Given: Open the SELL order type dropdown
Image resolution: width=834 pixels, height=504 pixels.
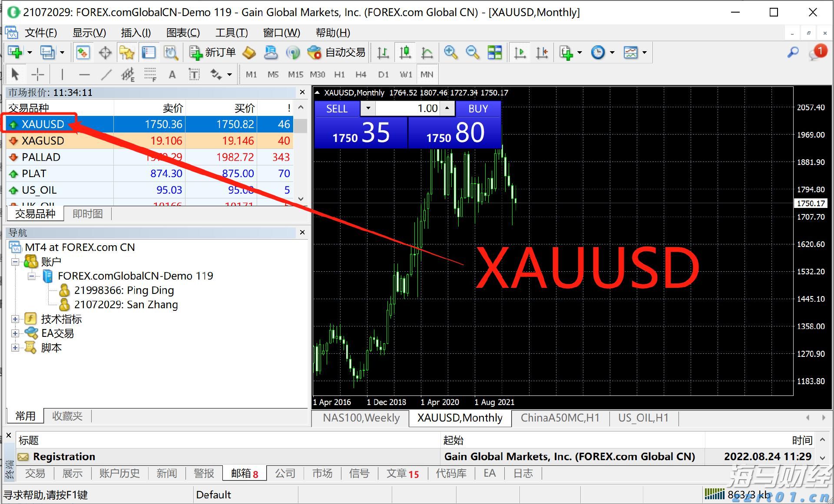Looking at the screenshot, I should pyautogui.click(x=368, y=109).
